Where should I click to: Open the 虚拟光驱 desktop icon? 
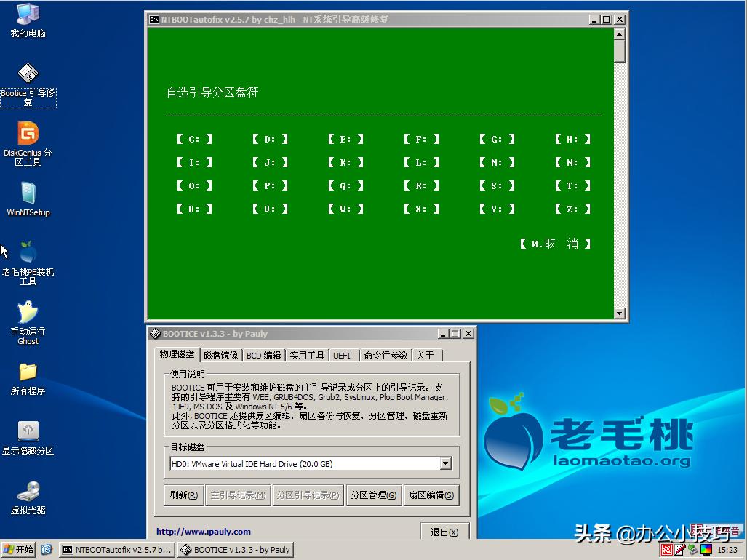point(28,497)
